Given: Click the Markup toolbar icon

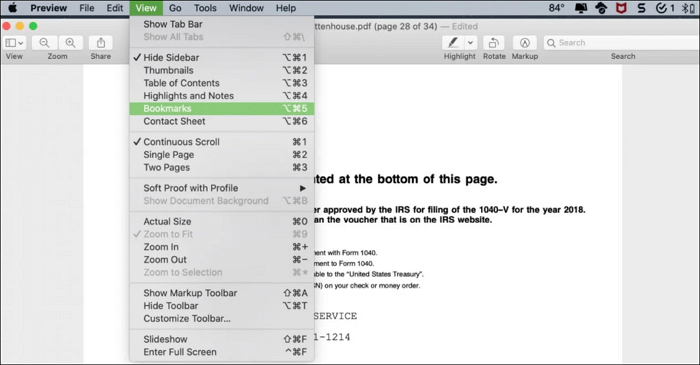Looking at the screenshot, I should coord(525,43).
